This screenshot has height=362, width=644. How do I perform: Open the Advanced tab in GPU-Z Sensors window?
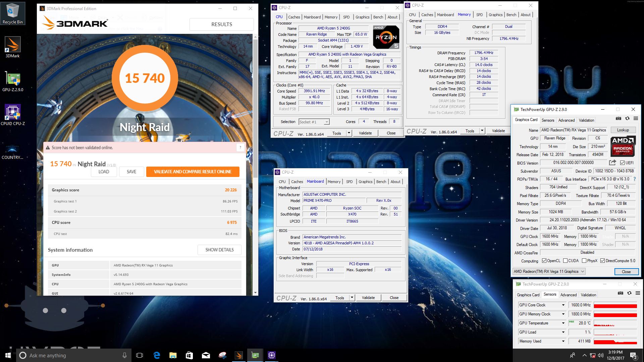tap(569, 295)
